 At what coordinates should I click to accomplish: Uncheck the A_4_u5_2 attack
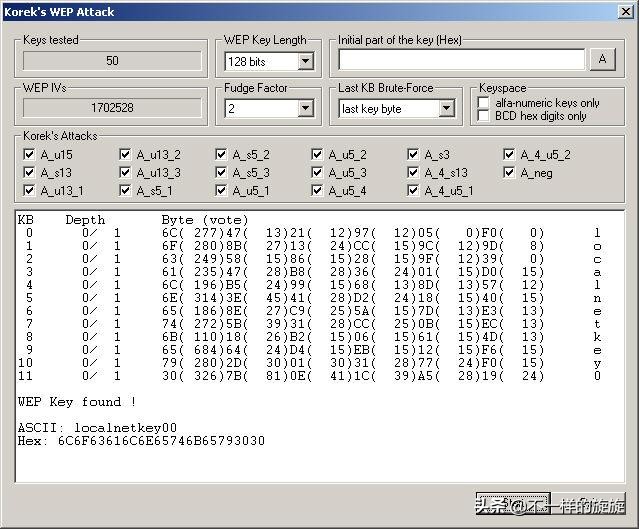(509, 155)
